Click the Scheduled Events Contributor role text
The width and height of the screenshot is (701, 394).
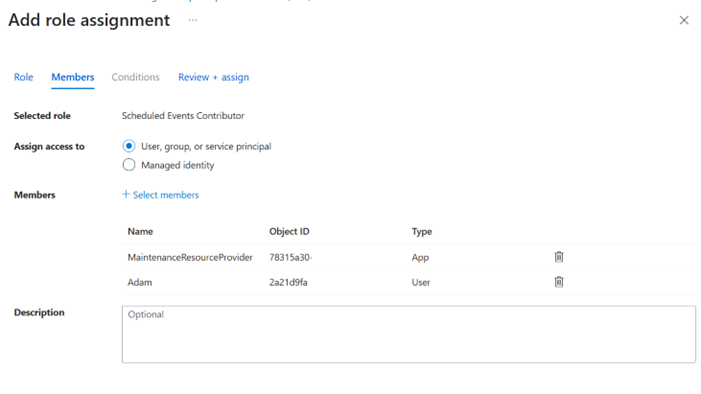(x=183, y=116)
